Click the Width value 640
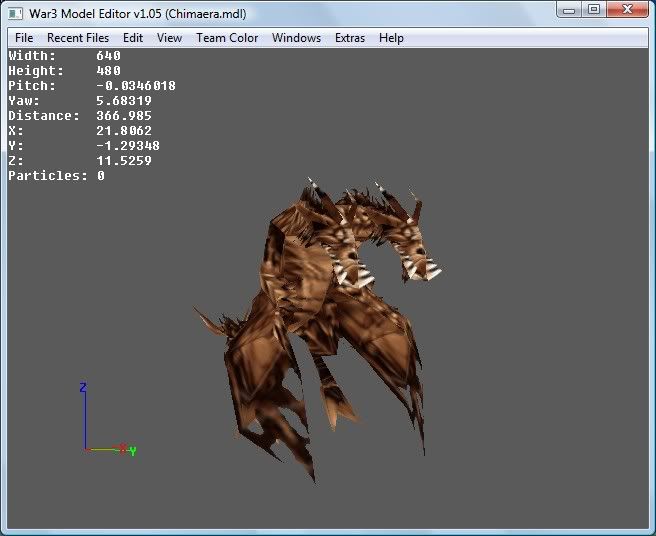656x536 pixels. point(108,55)
